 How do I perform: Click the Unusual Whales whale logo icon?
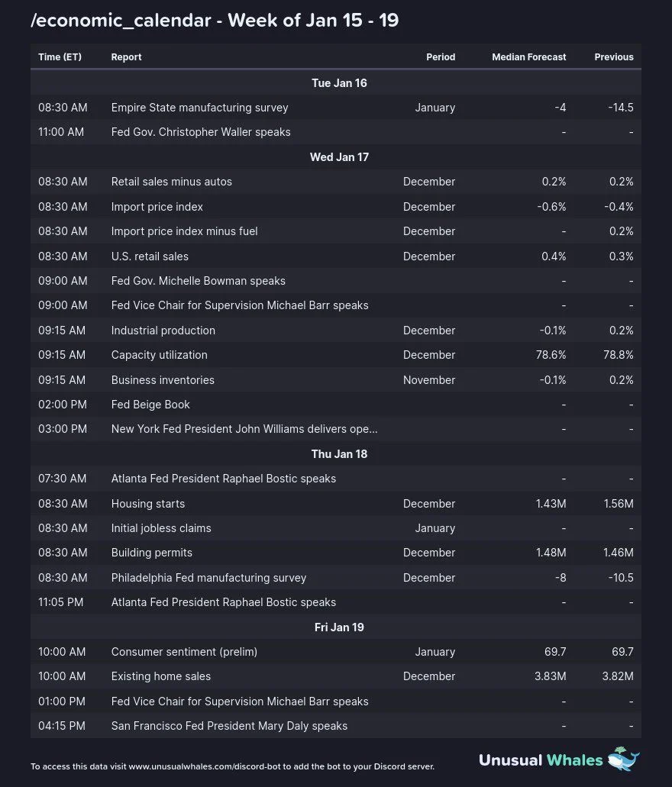623,759
